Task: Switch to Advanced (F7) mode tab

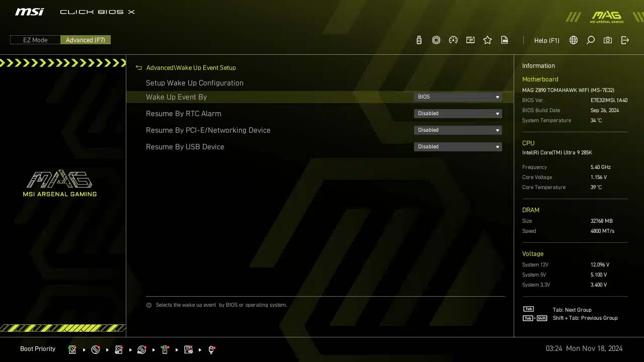Action: pyautogui.click(x=86, y=40)
